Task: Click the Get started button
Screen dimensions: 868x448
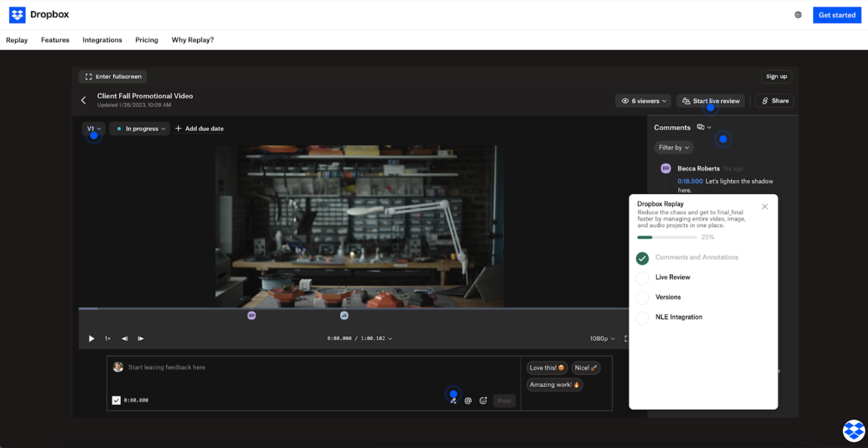Action: 837,15
